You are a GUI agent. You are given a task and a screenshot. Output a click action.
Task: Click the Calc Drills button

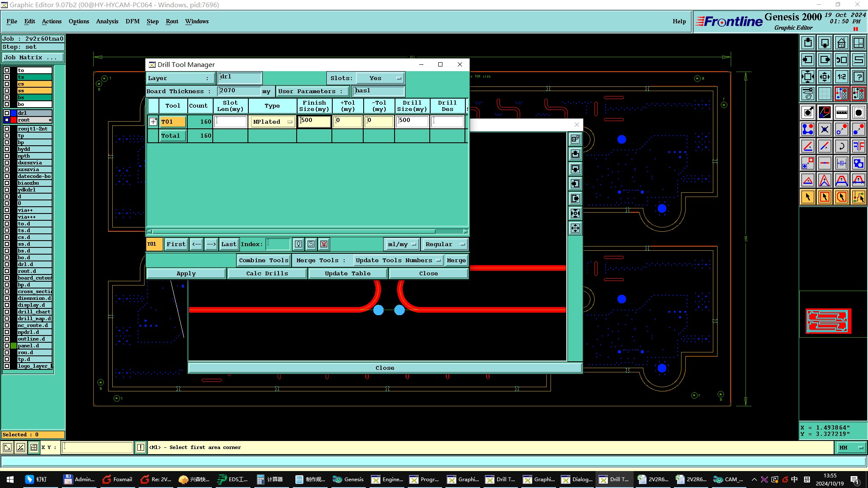(x=267, y=274)
